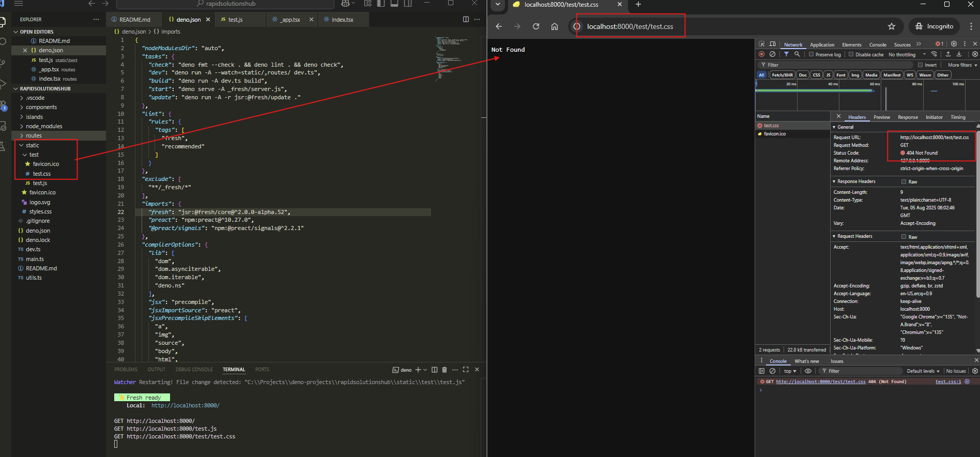Select the Fetch/XHR type filter
Image resolution: width=980 pixels, height=457 pixels.
click(782, 75)
